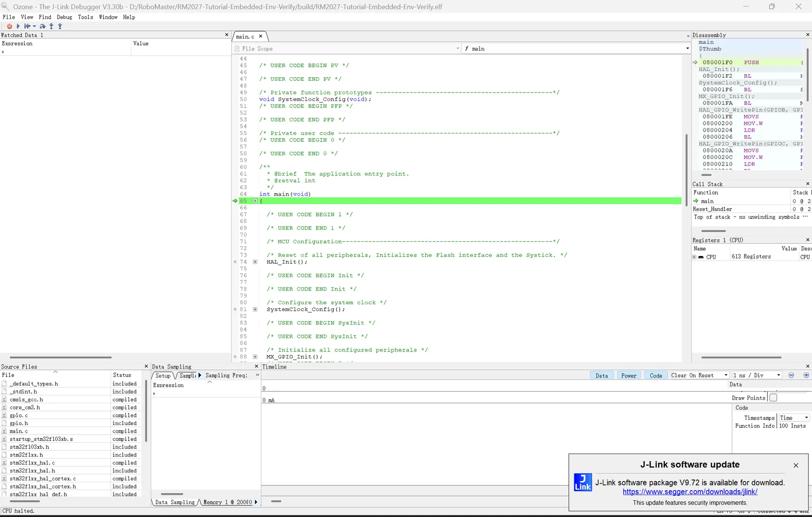Screen dimensions: 812x517
Task: Open the Disassembly panel options arrow
Action: click(688, 36)
